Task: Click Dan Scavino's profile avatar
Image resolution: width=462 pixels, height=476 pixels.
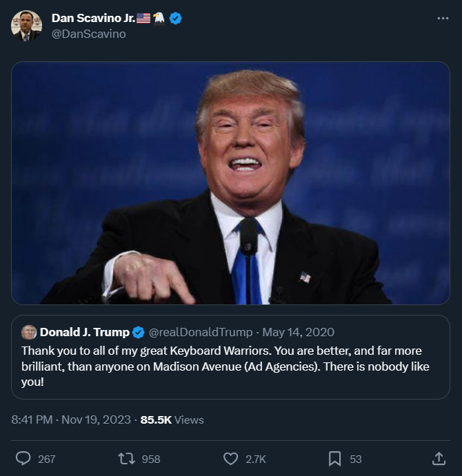Action: point(26,26)
